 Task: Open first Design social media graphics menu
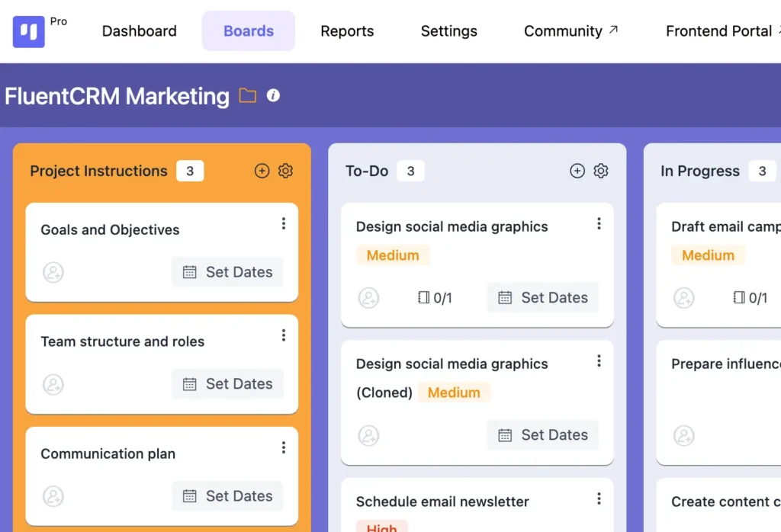click(599, 223)
